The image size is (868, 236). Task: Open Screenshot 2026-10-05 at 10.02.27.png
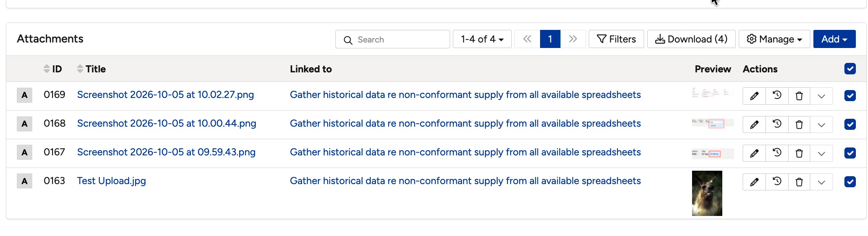(x=165, y=95)
